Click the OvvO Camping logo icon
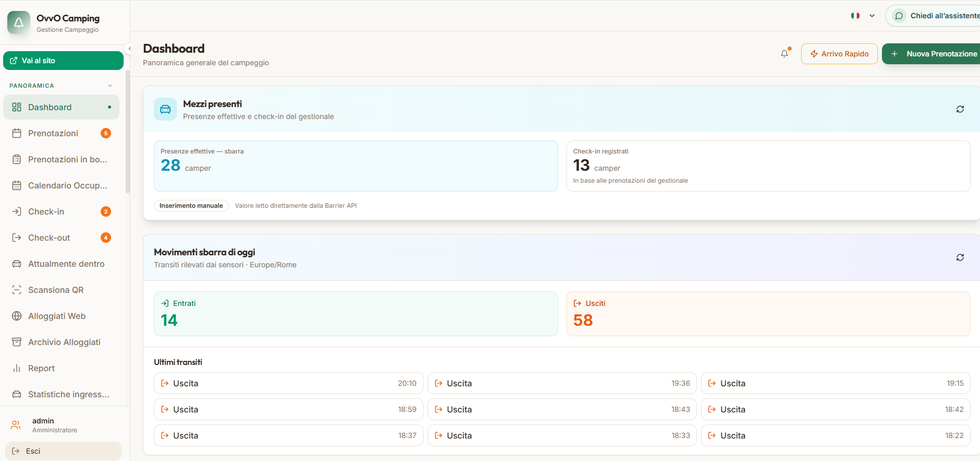980x461 pixels. (x=19, y=22)
